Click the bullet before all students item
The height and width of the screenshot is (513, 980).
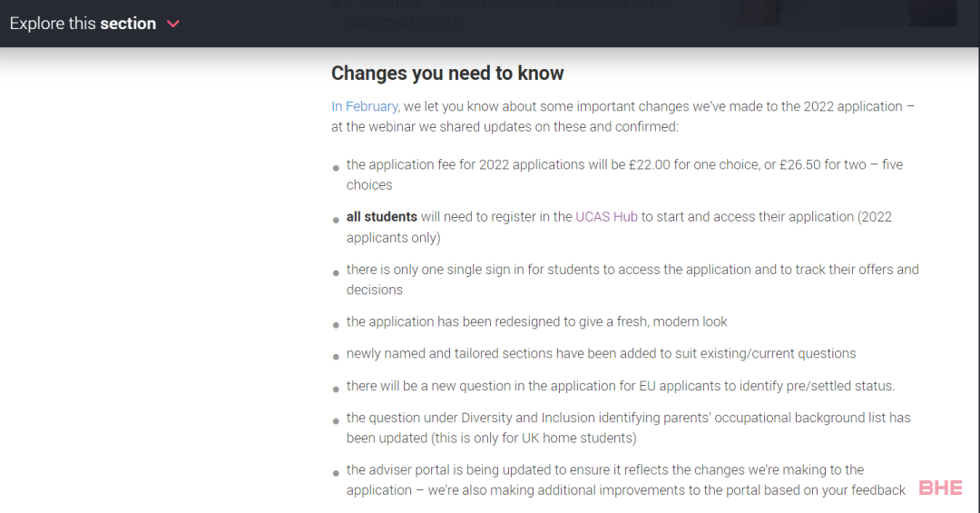click(x=336, y=221)
